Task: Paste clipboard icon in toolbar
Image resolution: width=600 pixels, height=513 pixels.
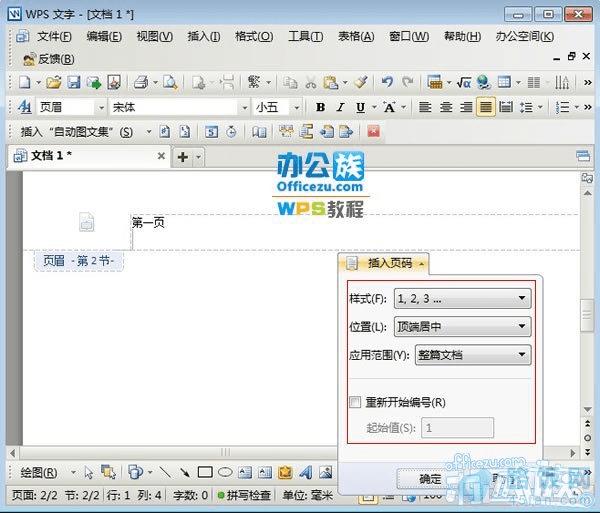Action: [331, 82]
